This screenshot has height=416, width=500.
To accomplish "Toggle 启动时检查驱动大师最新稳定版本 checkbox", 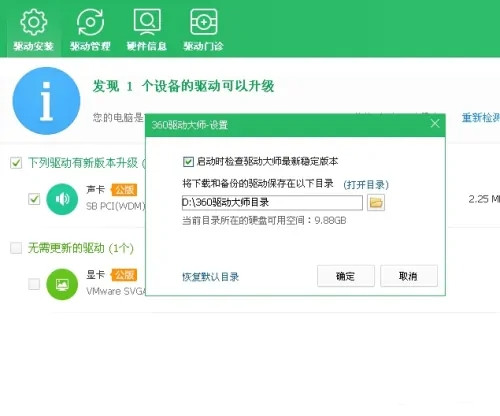I will [x=188, y=162].
